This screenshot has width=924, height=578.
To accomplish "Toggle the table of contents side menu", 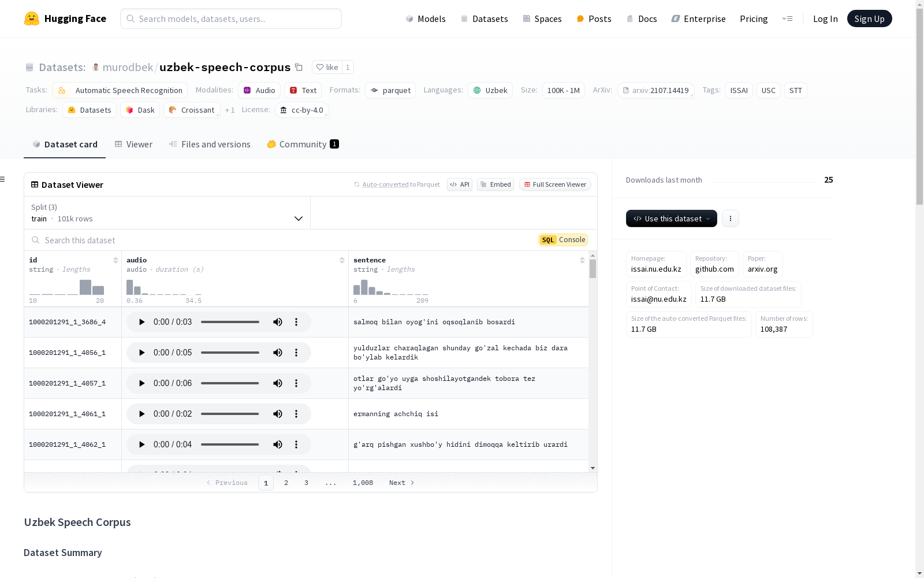I will tap(3, 179).
